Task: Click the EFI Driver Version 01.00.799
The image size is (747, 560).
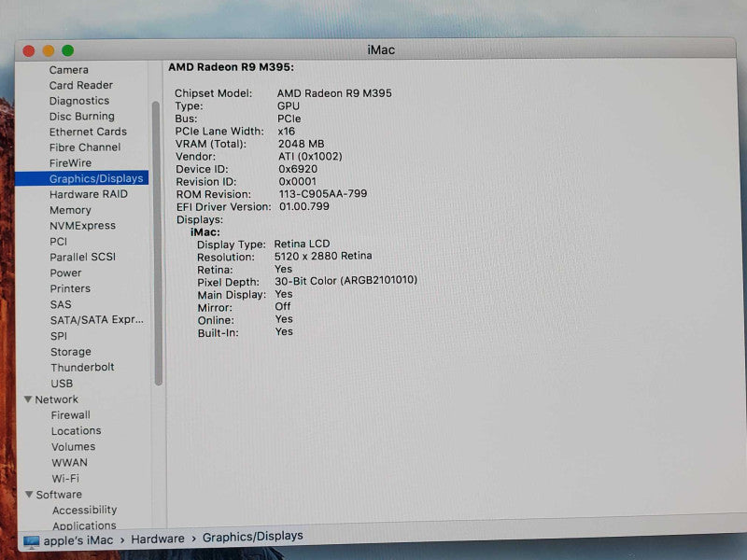Action: coord(304,206)
